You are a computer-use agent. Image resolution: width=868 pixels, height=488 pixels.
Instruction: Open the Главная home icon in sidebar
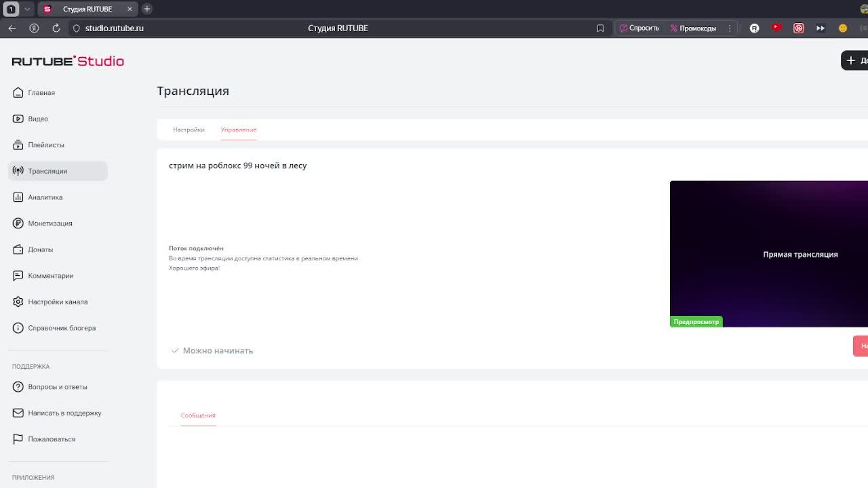tap(18, 92)
